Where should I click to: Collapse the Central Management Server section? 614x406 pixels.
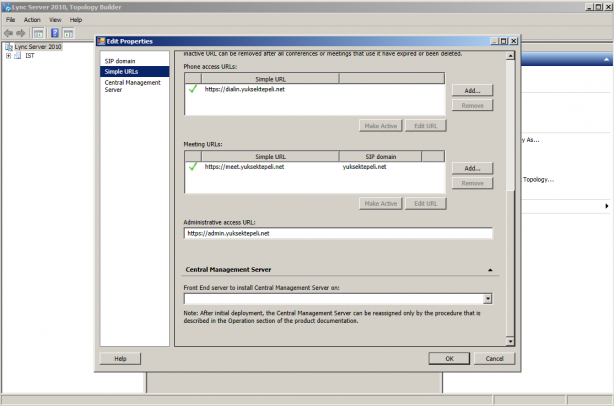coord(490,270)
